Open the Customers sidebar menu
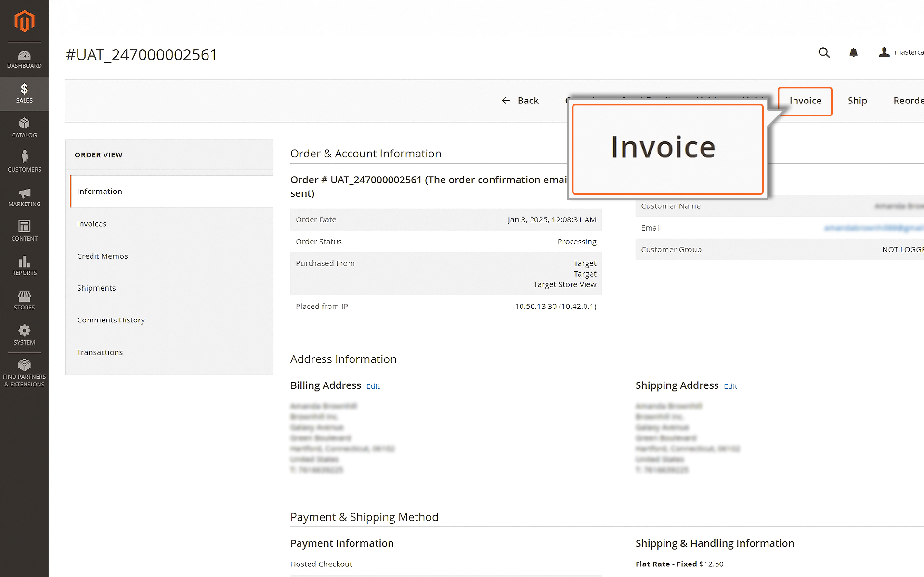This screenshot has height=577, width=924. pos(24,162)
